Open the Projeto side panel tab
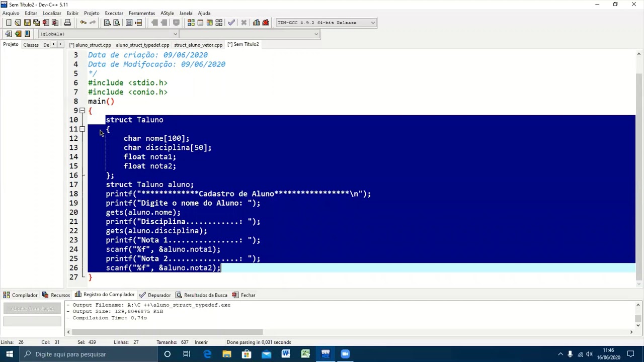644x362 pixels. 11,44
